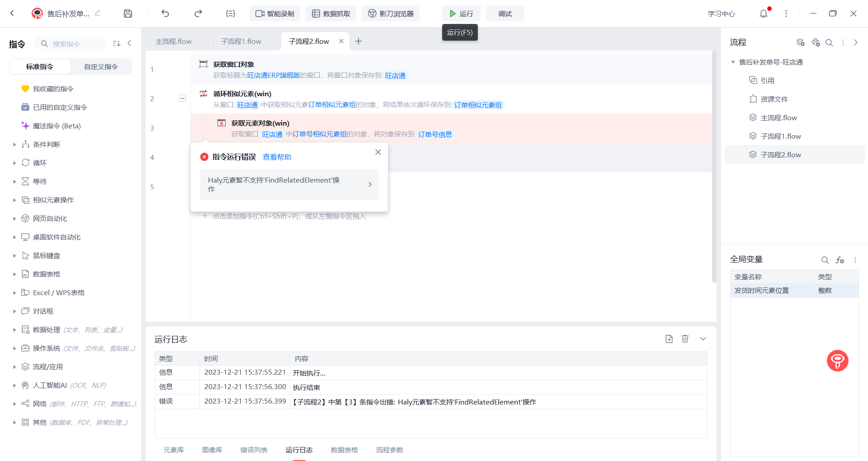Collapse the run log panel
The height and width of the screenshot is (461, 868).
click(x=703, y=339)
